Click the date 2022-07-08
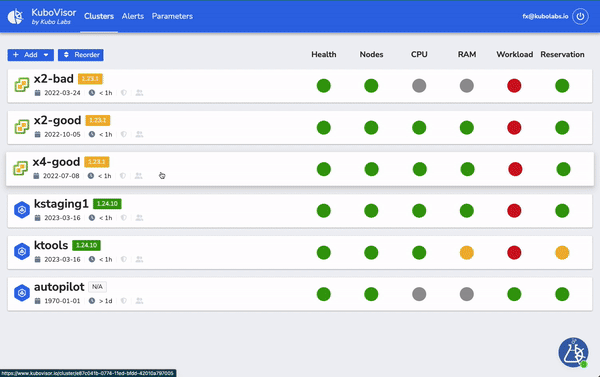Image resolution: width=600 pixels, height=377 pixels. (x=61, y=176)
